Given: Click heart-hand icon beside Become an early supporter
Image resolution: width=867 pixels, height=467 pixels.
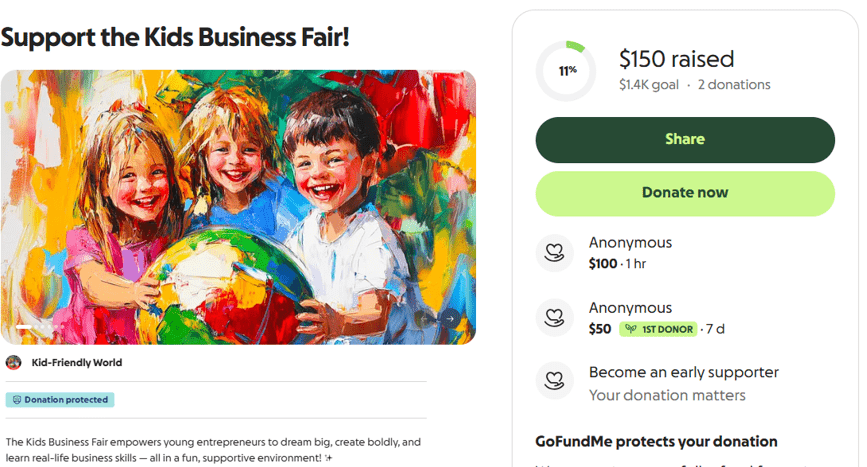Looking at the screenshot, I should 553,381.
